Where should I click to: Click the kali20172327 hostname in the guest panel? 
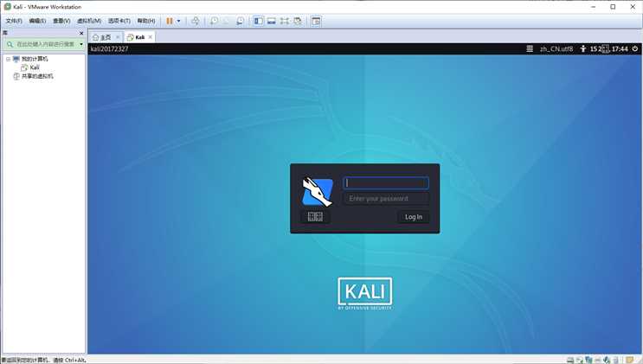tap(109, 48)
